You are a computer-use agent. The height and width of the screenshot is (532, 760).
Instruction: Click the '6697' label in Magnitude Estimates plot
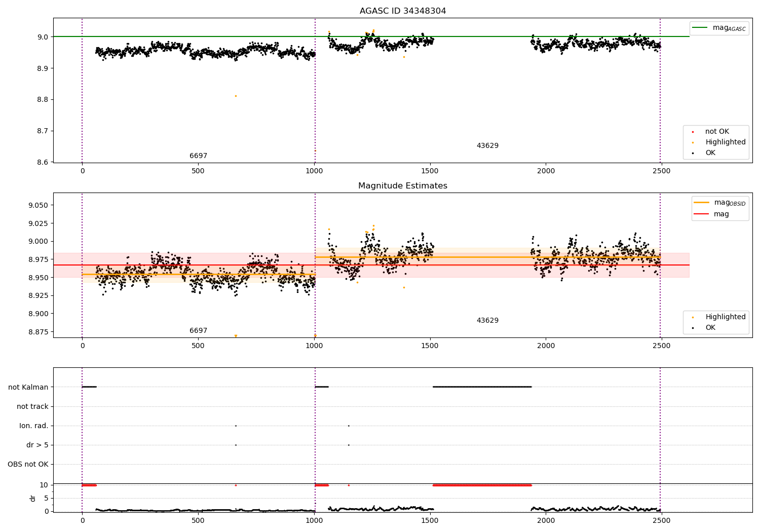pyautogui.click(x=198, y=331)
